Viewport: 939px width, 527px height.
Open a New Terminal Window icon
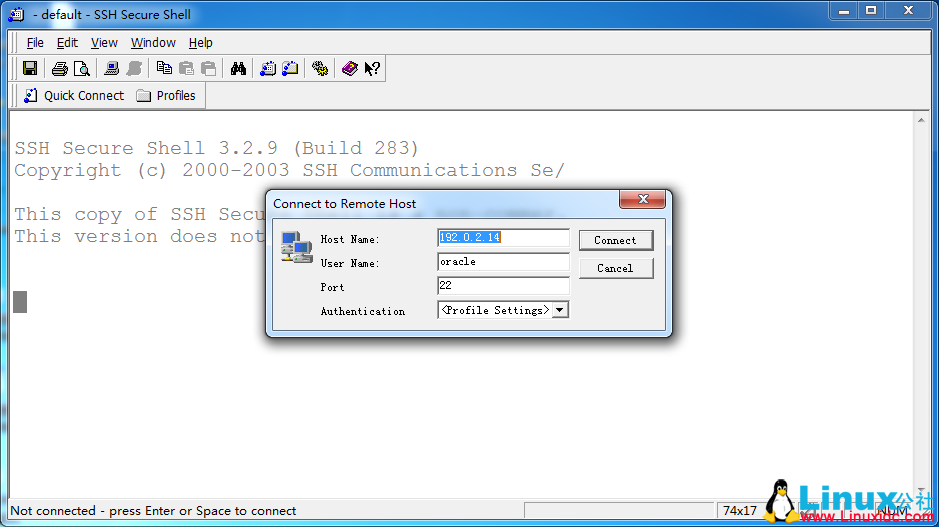268,68
